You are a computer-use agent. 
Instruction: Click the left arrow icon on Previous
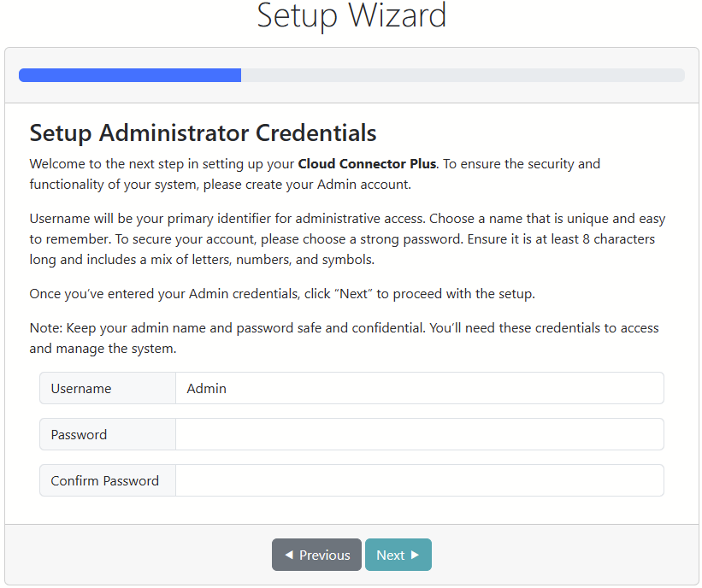coord(288,555)
